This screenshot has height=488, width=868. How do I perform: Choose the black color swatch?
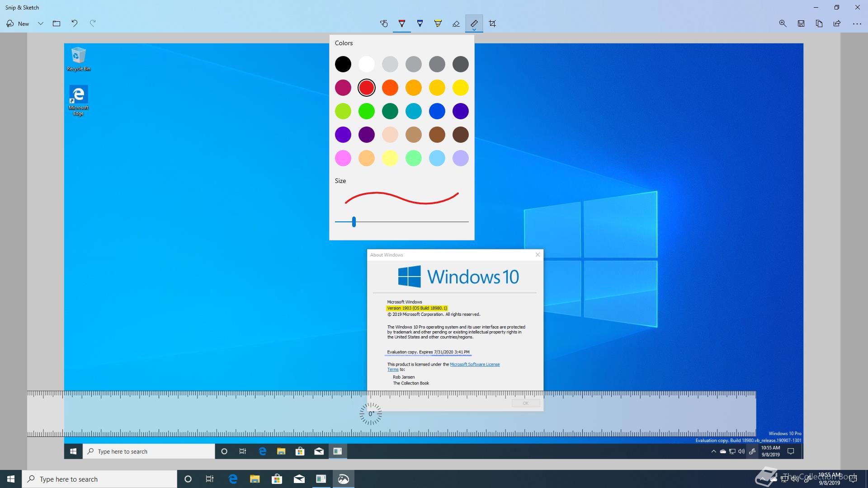coord(343,64)
